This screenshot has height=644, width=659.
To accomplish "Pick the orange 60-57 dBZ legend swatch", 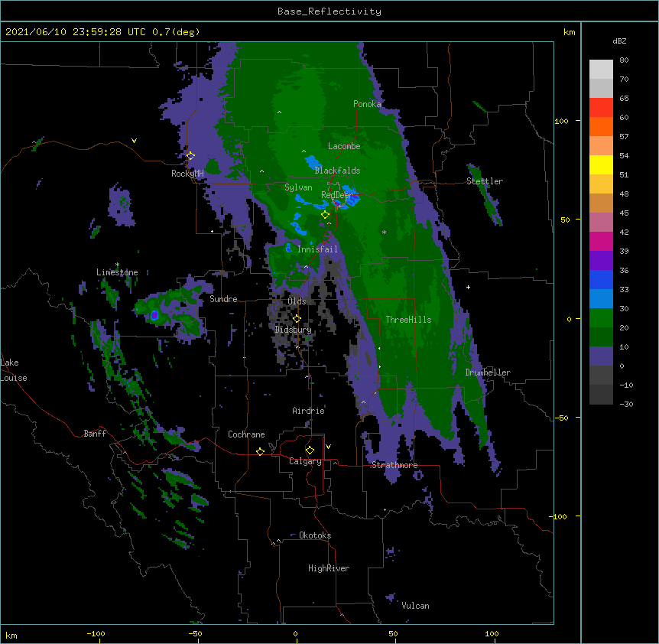I will coord(601,126).
